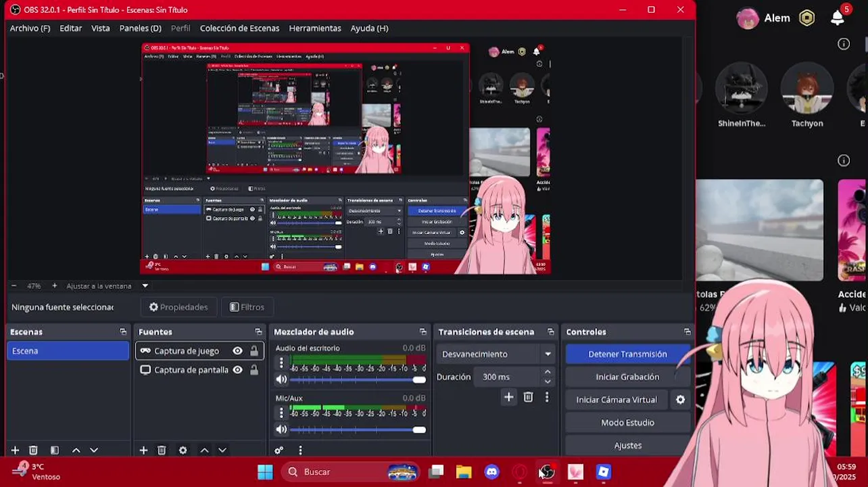Open scene filters icon in Escenas toolbar

coord(55,450)
